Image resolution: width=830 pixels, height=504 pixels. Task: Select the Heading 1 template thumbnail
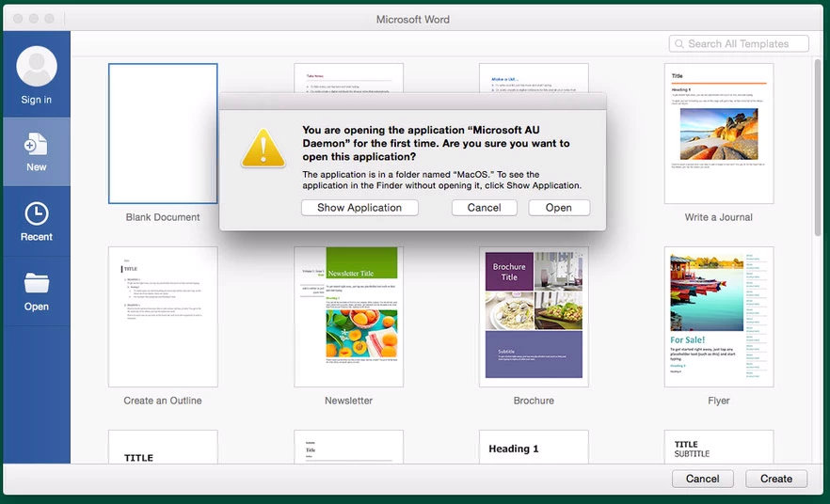pyautogui.click(x=534, y=447)
